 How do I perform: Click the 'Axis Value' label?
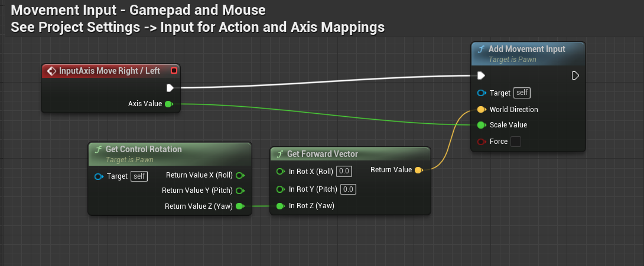(145, 104)
